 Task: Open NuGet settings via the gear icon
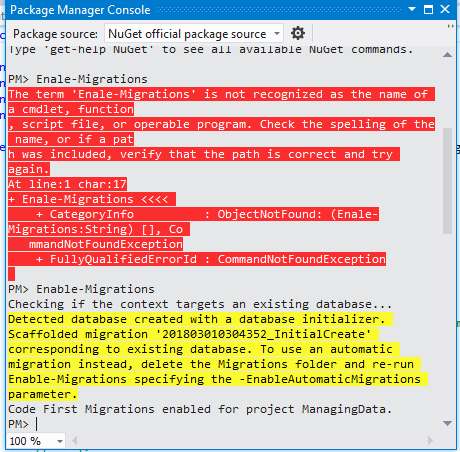tap(298, 33)
